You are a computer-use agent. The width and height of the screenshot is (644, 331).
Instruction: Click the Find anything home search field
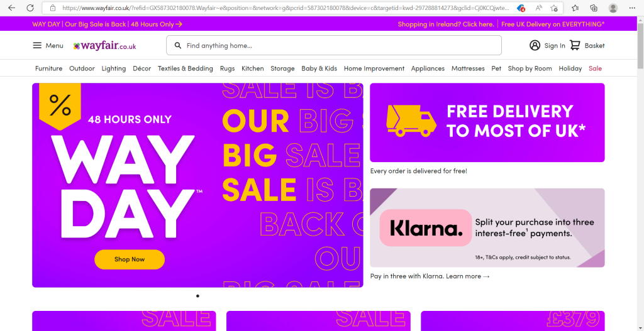click(333, 45)
